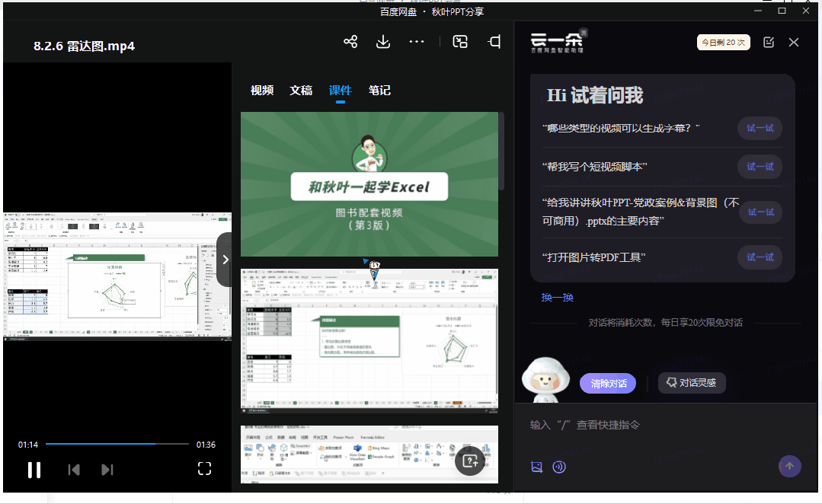822x504 pixels.
Task: Go to the previous video
Action: click(74, 470)
